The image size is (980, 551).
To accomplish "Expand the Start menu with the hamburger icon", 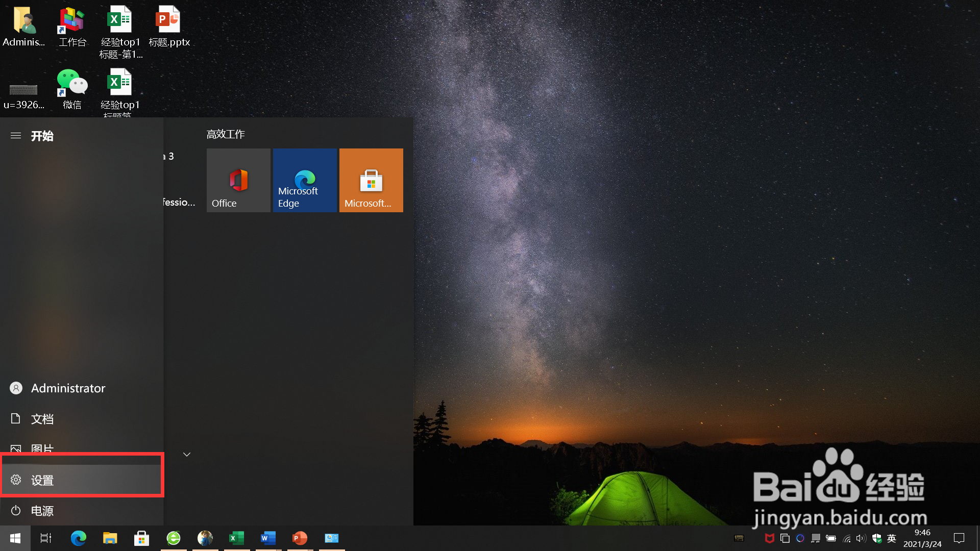I will (x=15, y=136).
